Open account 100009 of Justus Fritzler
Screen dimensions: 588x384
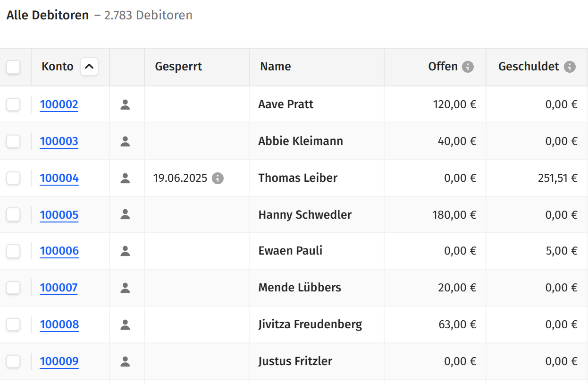(59, 361)
